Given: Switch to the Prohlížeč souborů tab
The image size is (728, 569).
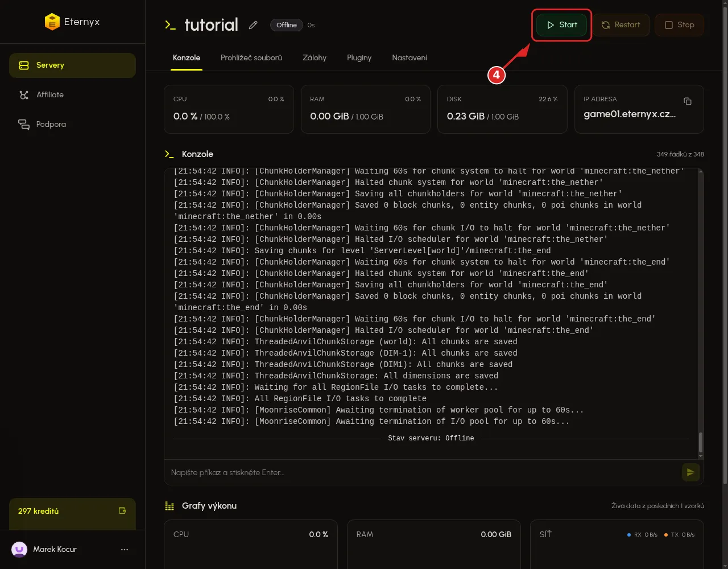Looking at the screenshot, I should [x=251, y=58].
